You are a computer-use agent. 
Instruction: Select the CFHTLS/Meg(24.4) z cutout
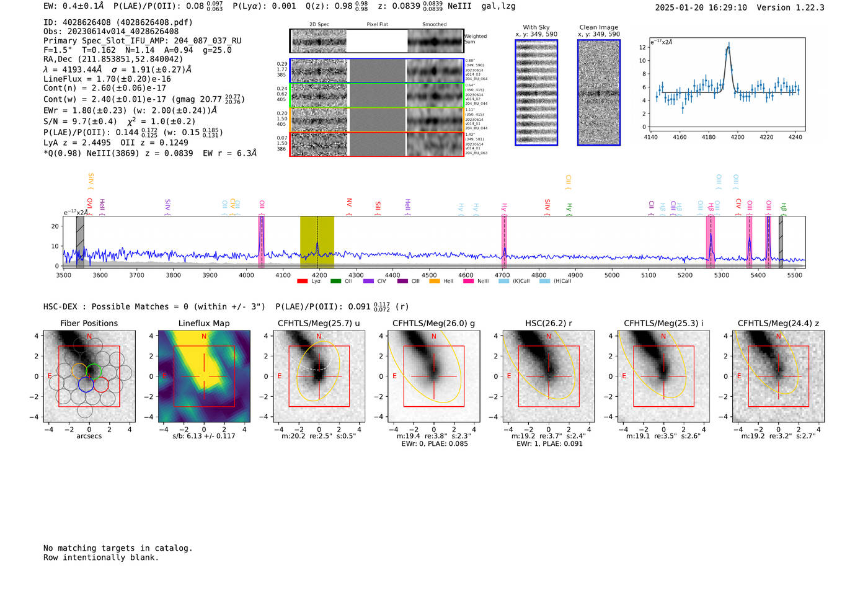coord(779,376)
